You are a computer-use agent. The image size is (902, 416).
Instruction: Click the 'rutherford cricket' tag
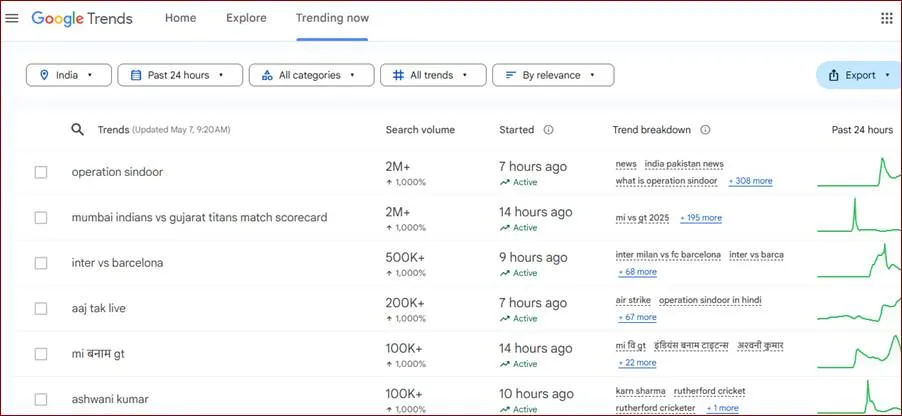click(709, 391)
